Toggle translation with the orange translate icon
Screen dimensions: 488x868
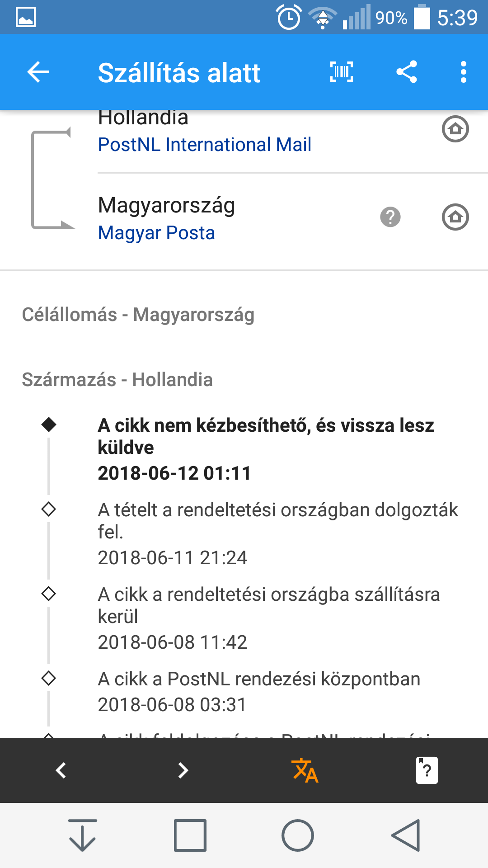[305, 770]
